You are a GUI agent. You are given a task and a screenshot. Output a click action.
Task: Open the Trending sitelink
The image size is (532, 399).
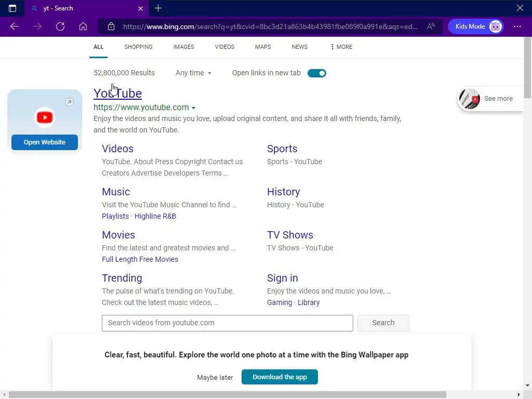pos(122,278)
